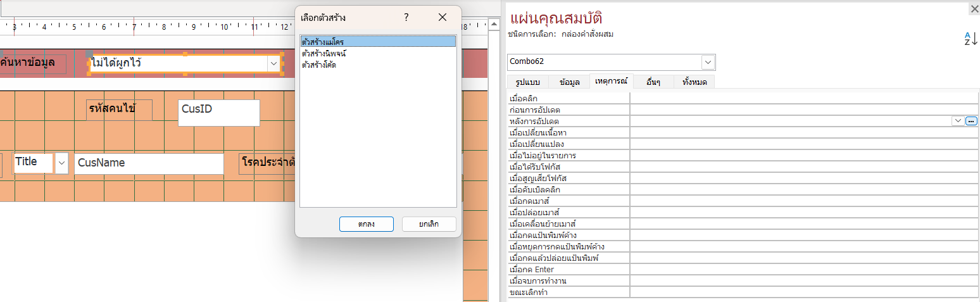Open the ไม่ได้ผูกไว้ combo box dropdown
Viewport: 980px width, 302px height.
point(273,63)
